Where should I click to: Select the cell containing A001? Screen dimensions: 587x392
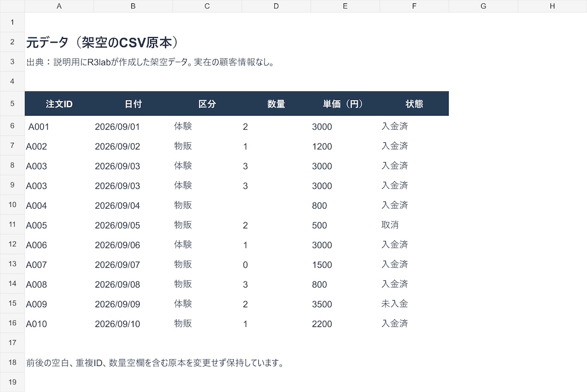point(59,126)
